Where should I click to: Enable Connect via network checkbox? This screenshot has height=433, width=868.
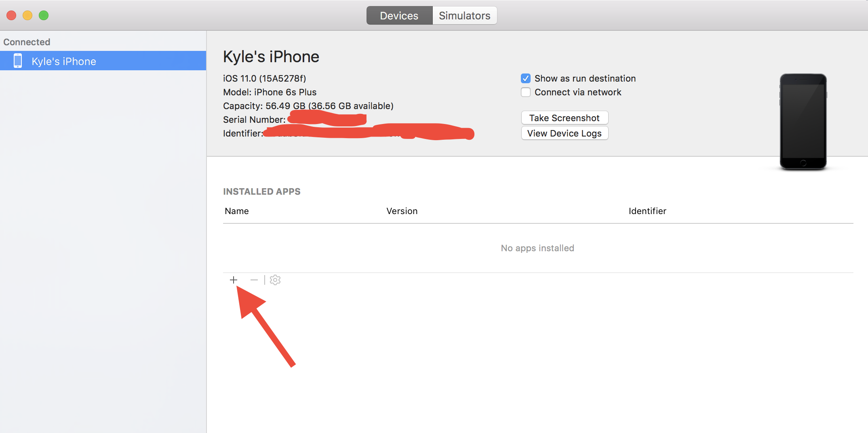(526, 92)
